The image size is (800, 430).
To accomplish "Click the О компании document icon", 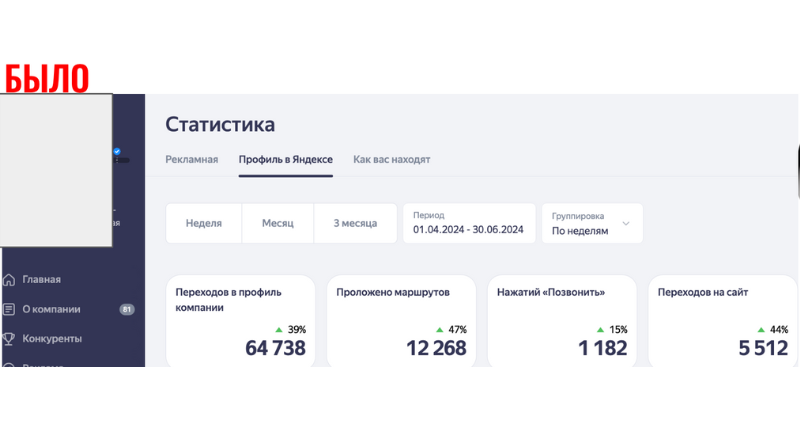I will (9, 309).
